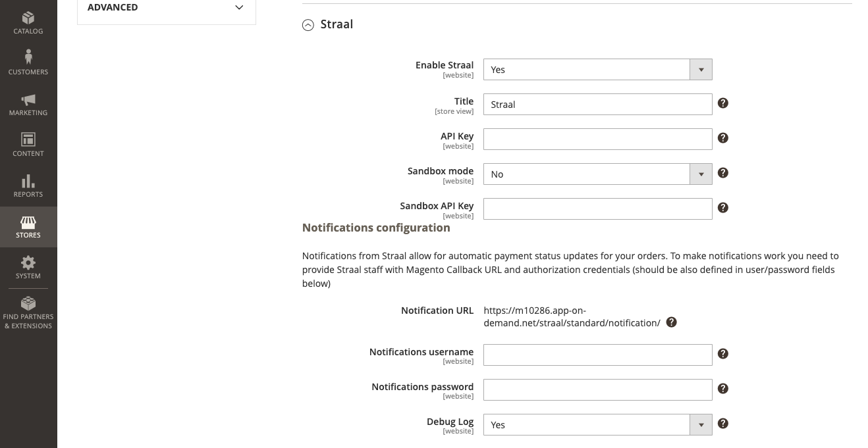Open the Catalog menu in sidebar
The width and height of the screenshot is (868, 448).
coord(28,22)
